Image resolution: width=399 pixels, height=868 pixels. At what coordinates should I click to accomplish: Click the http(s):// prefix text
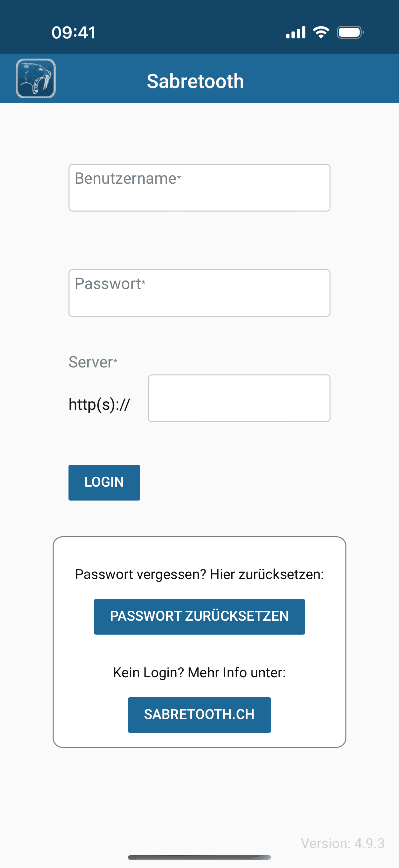click(99, 404)
